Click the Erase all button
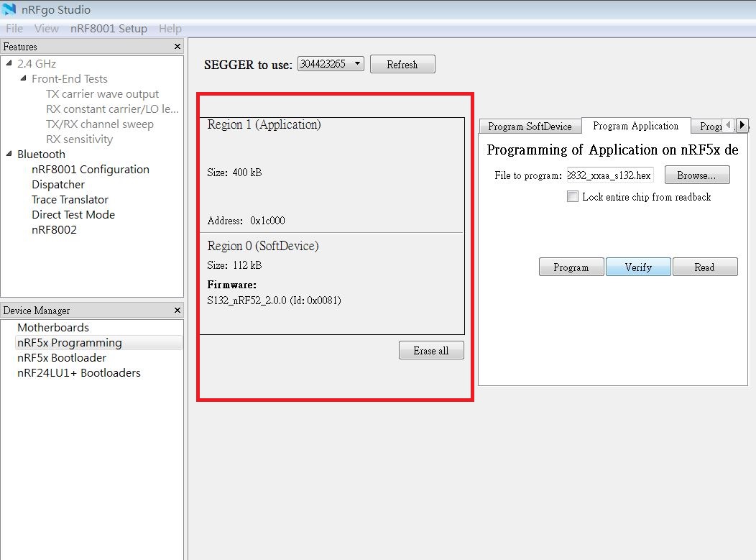 (x=431, y=350)
